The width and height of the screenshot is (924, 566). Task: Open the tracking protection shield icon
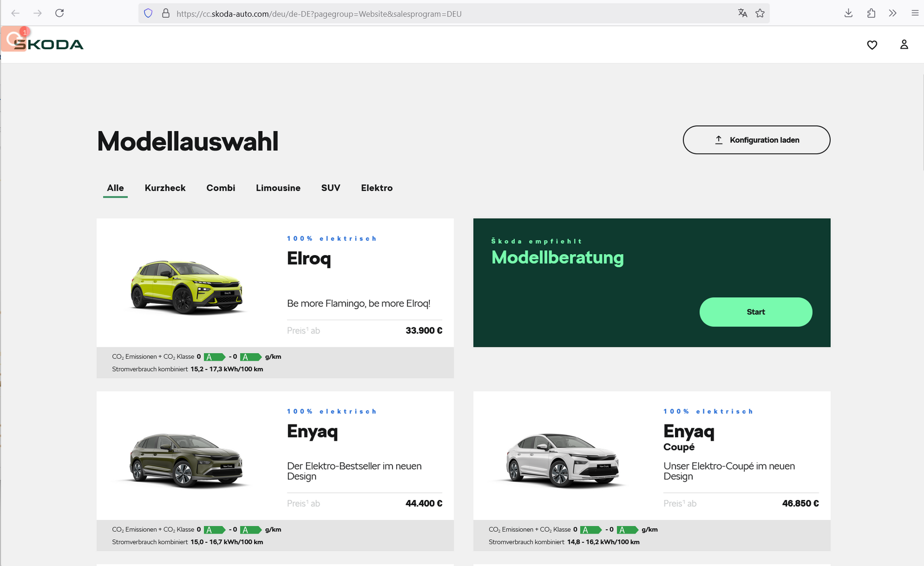148,13
